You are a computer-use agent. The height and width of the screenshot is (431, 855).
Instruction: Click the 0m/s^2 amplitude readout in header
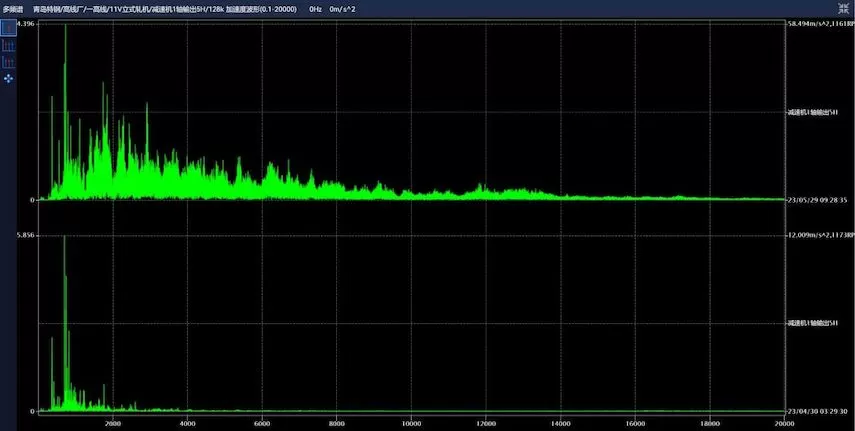343,8
